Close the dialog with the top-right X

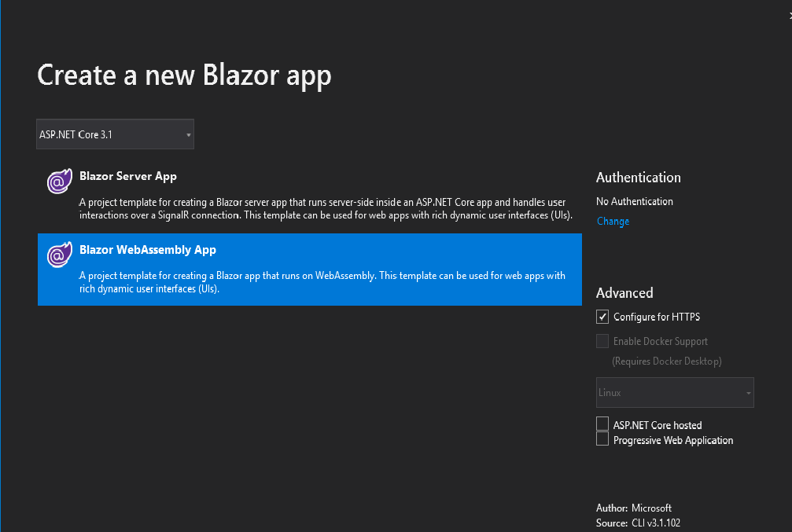pyautogui.click(x=789, y=15)
